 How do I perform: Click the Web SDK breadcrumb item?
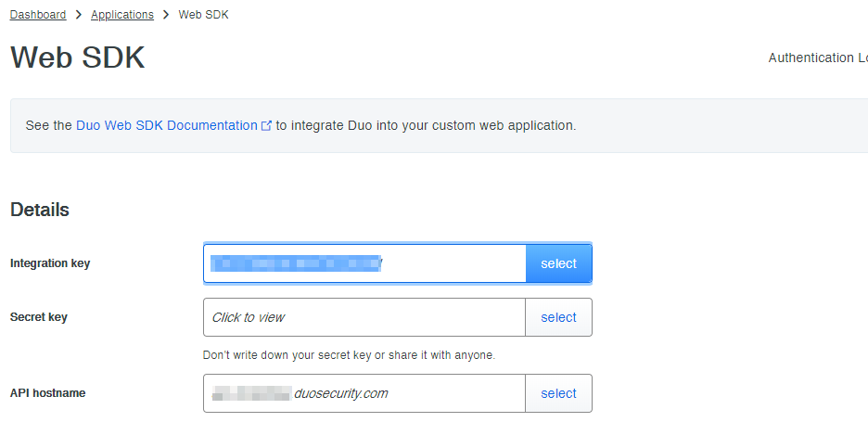[203, 15]
